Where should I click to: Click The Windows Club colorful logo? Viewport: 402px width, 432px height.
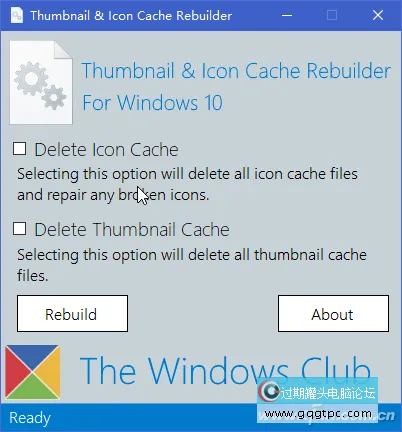33,372
